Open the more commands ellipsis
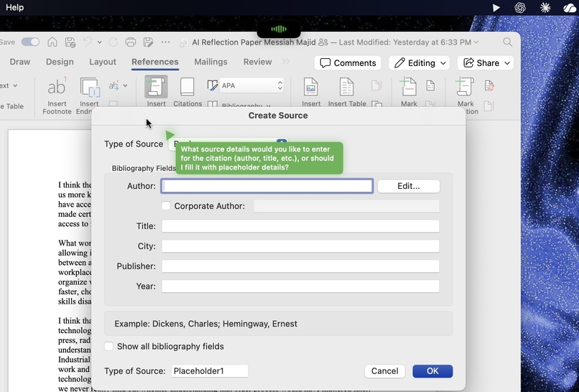 click(x=165, y=42)
